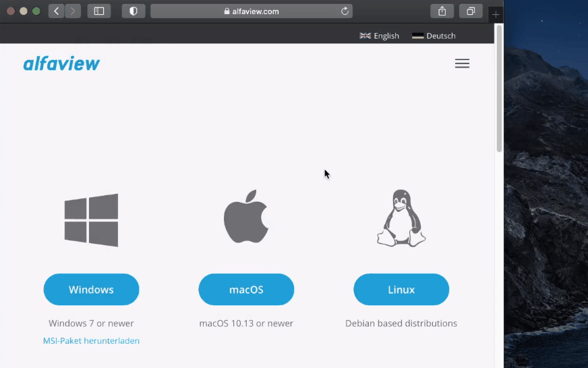
Task: Click the Windows logo icon
Action: pyautogui.click(x=91, y=220)
